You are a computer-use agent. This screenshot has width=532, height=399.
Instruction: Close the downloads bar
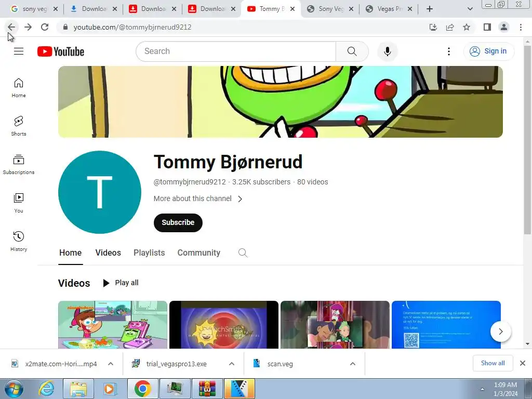click(x=523, y=363)
